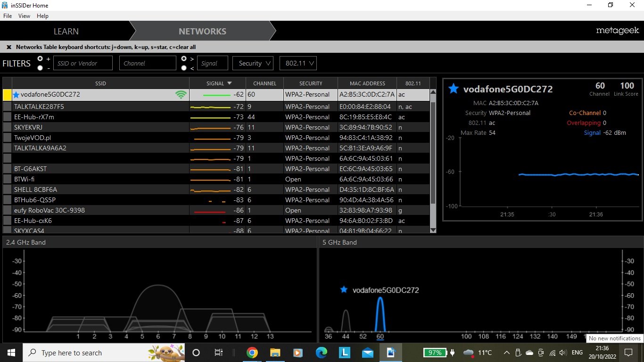Click the Meet Now camera tray icon
This screenshot has height=362, width=644.
(x=541, y=353)
